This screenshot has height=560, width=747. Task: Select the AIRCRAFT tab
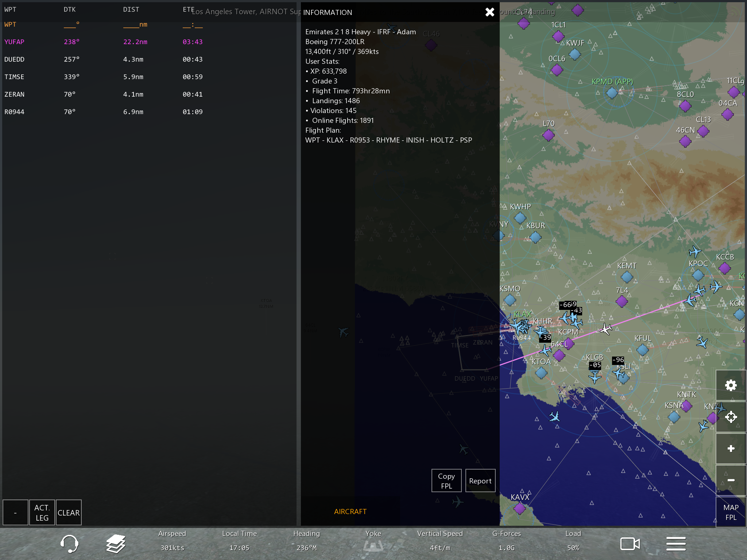[x=350, y=512]
